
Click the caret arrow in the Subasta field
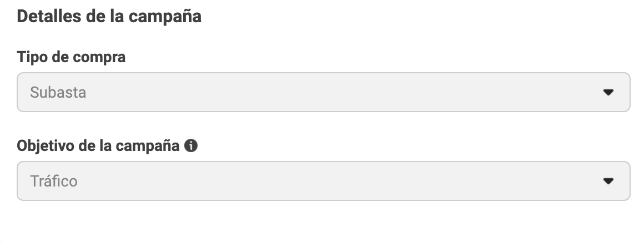[608, 93]
